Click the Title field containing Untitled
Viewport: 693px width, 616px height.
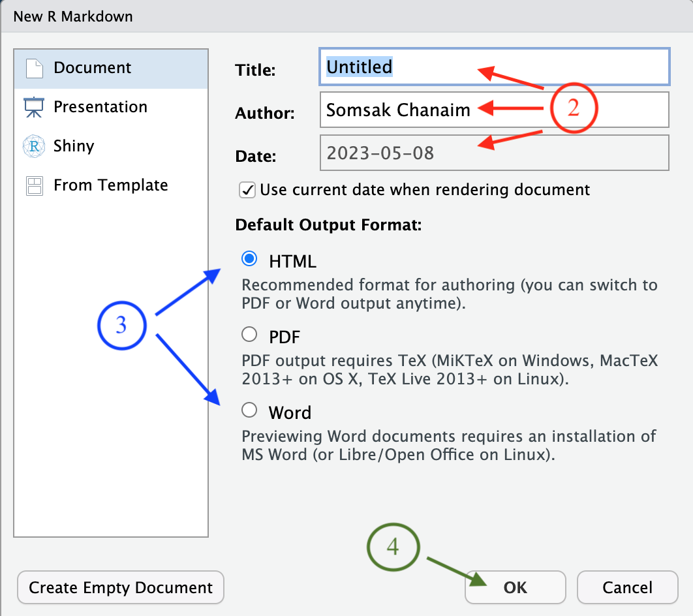tap(493, 67)
